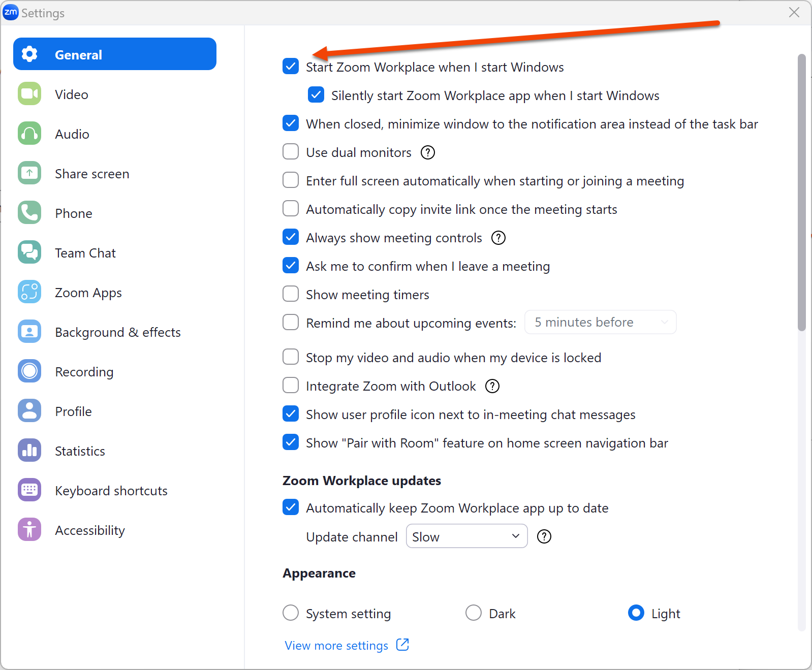Image resolution: width=812 pixels, height=670 pixels.
Task: Select the Audio settings icon
Action: click(29, 134)
